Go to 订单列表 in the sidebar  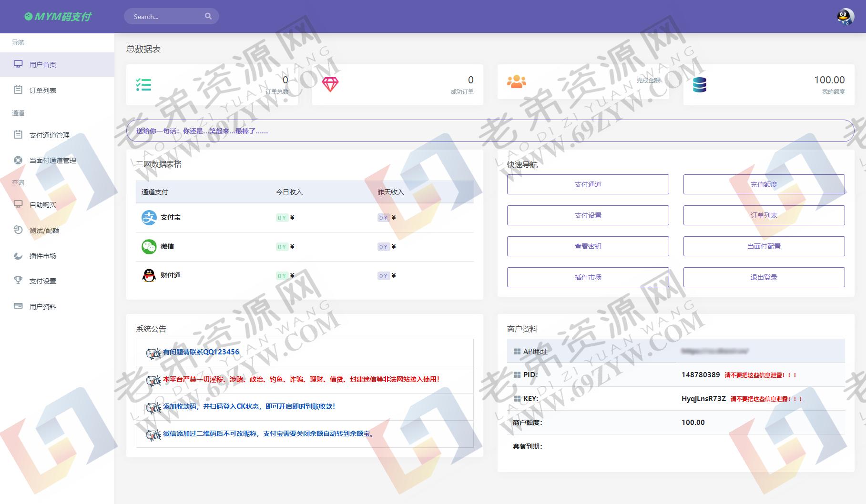coord(57,90)
